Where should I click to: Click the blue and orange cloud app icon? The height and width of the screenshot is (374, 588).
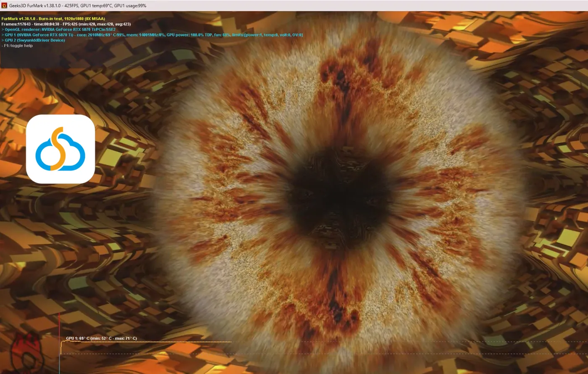click(x=60, y=149)
